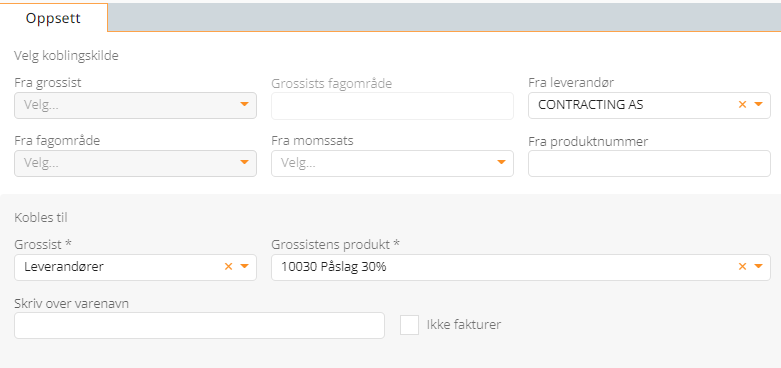Clear the 10030 Påslag 30% product
The image size is (781, 368).
742,267
